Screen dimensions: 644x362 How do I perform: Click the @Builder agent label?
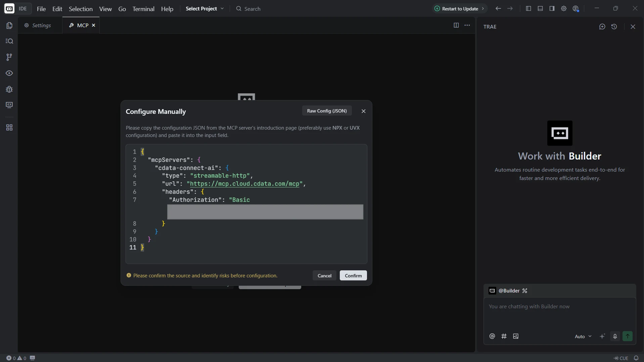[x=509, y=291]
